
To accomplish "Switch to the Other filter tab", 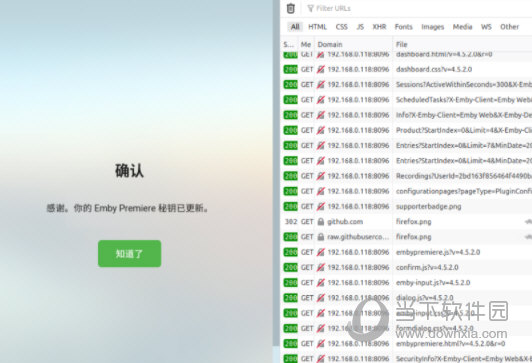I will [509, 27].
